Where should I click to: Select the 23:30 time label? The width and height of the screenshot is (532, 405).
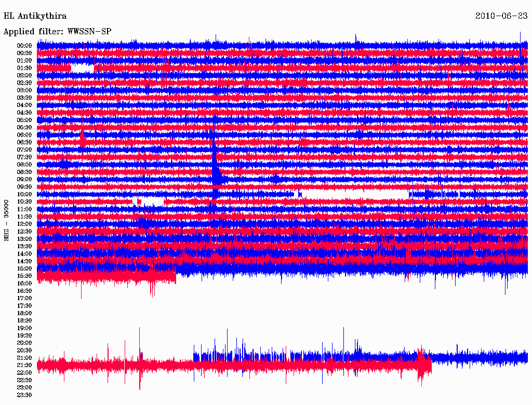[x=24, y=395]
